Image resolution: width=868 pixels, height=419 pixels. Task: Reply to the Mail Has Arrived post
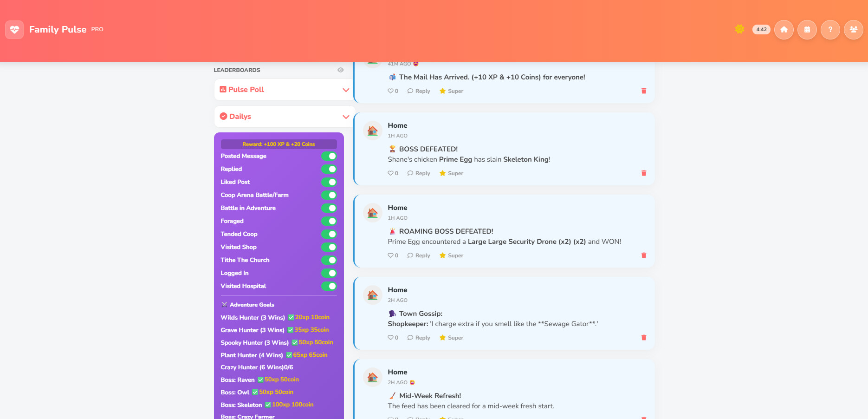(x=419, y=91)
